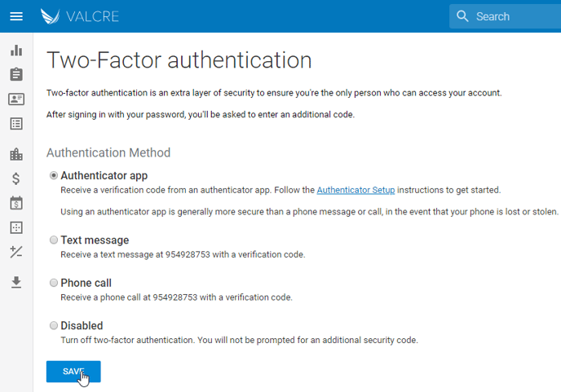This screenshot has width=561, height=392.
Task: Open the list view icon in sidebar
Action: coord(16,124)
